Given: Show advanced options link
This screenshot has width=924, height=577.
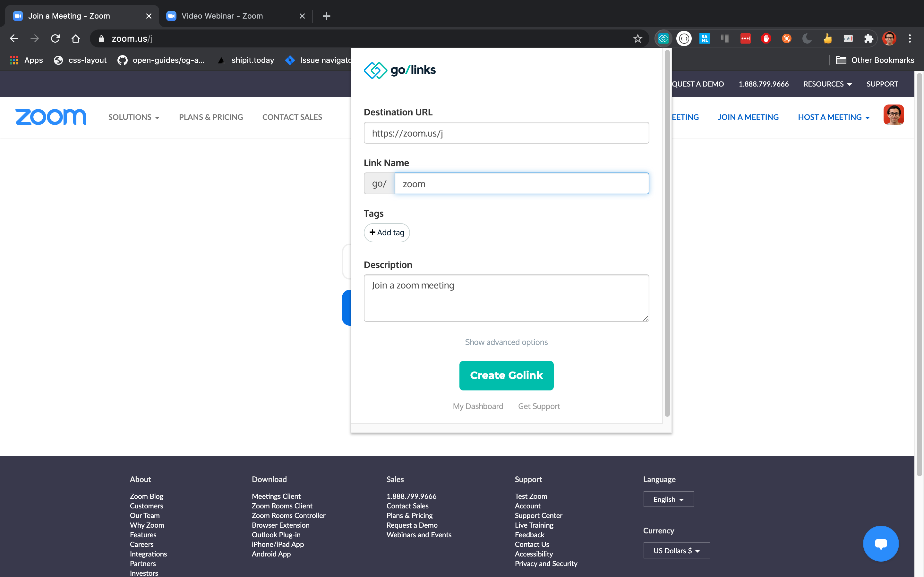Looking at the screenshot, I should click(x=506, y=342).
